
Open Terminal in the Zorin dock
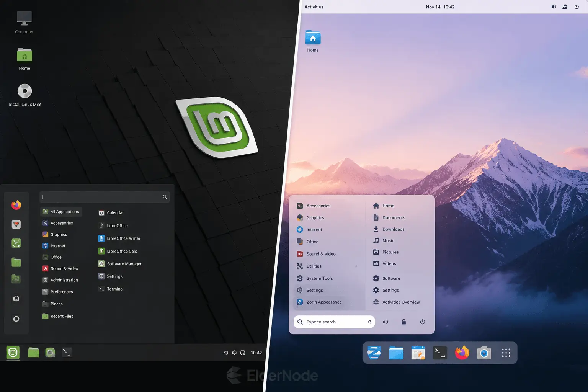point(440,353)
